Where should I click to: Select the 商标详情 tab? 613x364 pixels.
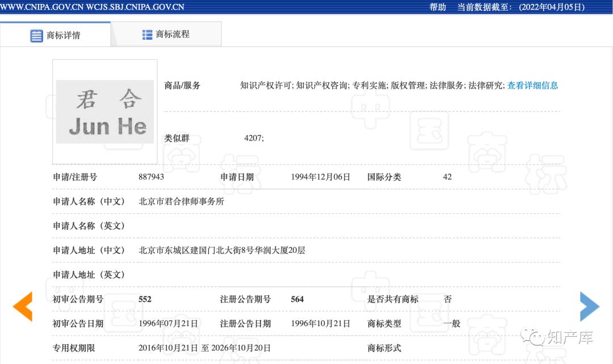pos(62,35)
